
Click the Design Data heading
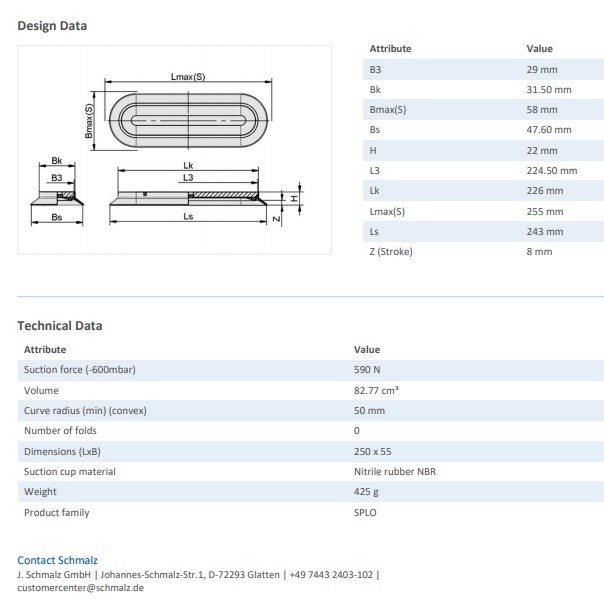click(52, 26)
